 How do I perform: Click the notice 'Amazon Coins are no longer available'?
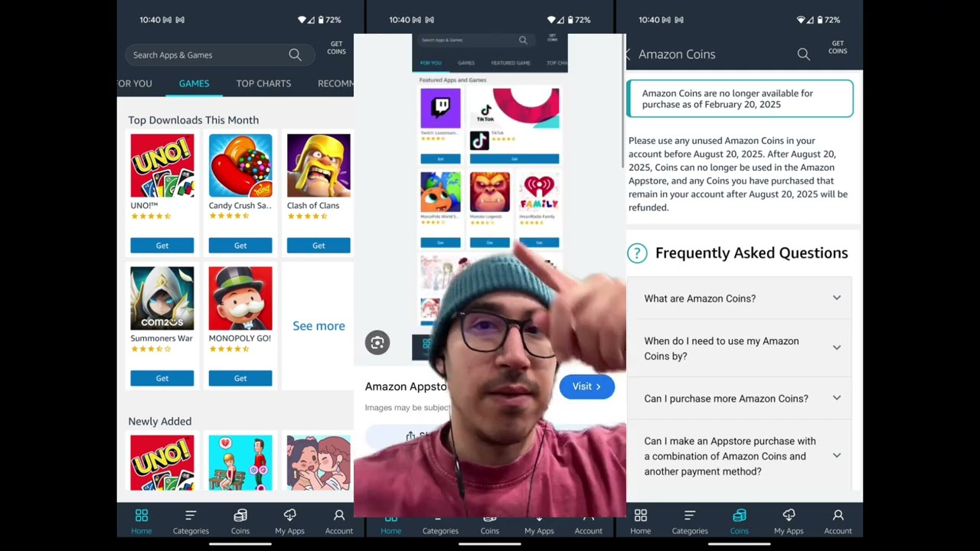point(740,99)
